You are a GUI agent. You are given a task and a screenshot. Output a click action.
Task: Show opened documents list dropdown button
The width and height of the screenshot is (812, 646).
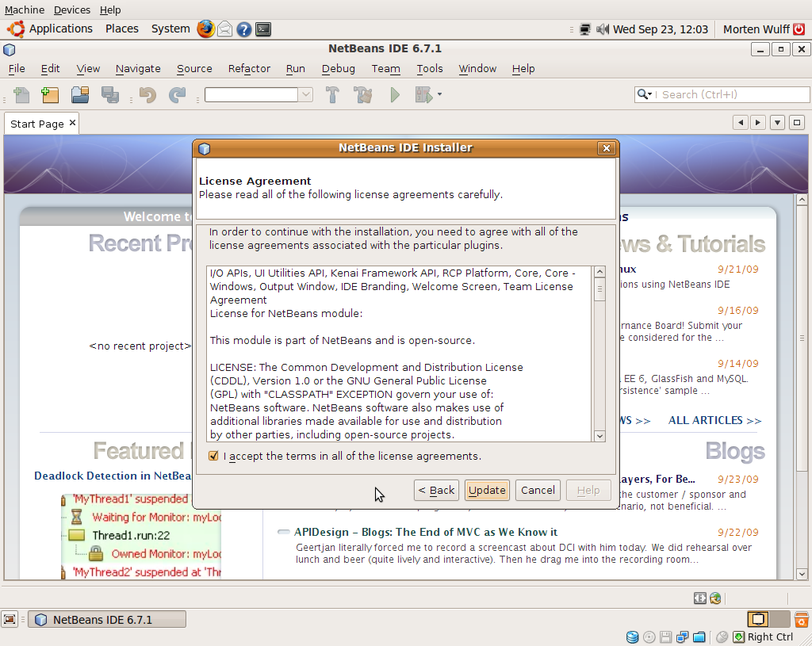(x=777, y=123)
